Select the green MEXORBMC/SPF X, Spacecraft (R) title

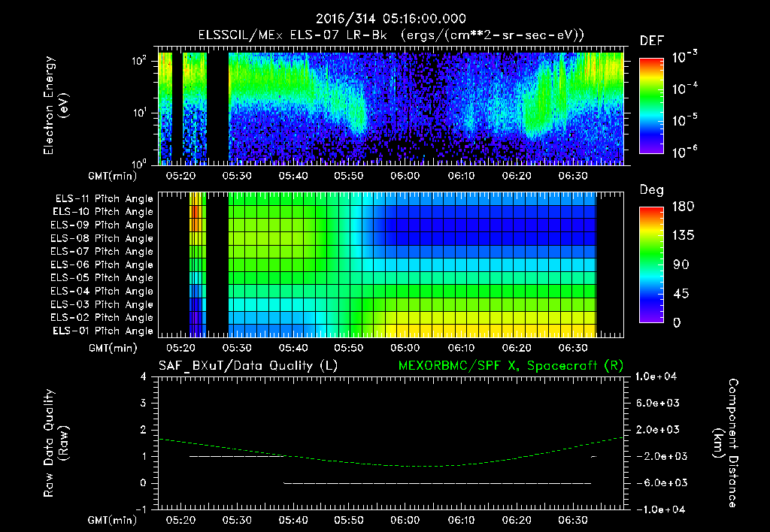[x=511, y=366]
